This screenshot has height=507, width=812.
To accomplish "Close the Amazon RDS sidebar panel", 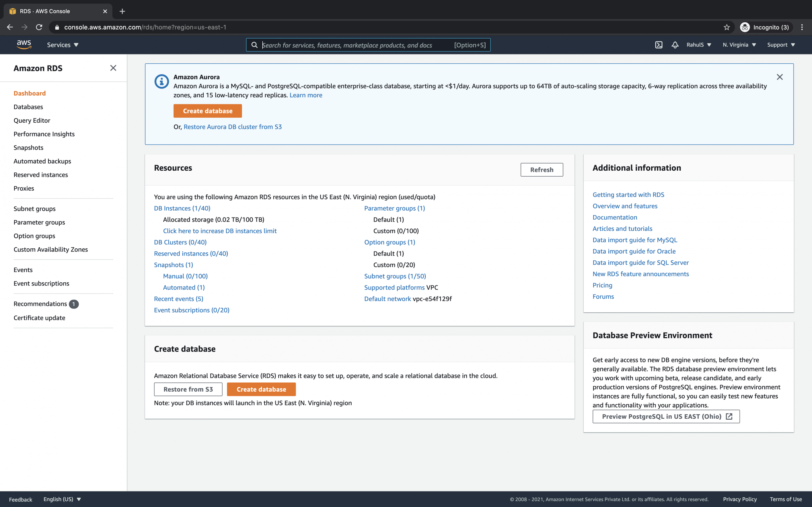I will [113, 68].
